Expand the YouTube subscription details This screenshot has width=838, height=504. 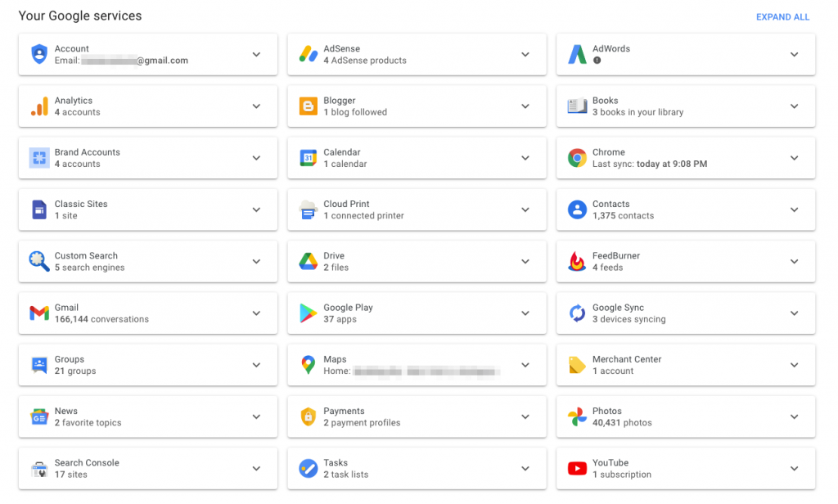point(794,468)
